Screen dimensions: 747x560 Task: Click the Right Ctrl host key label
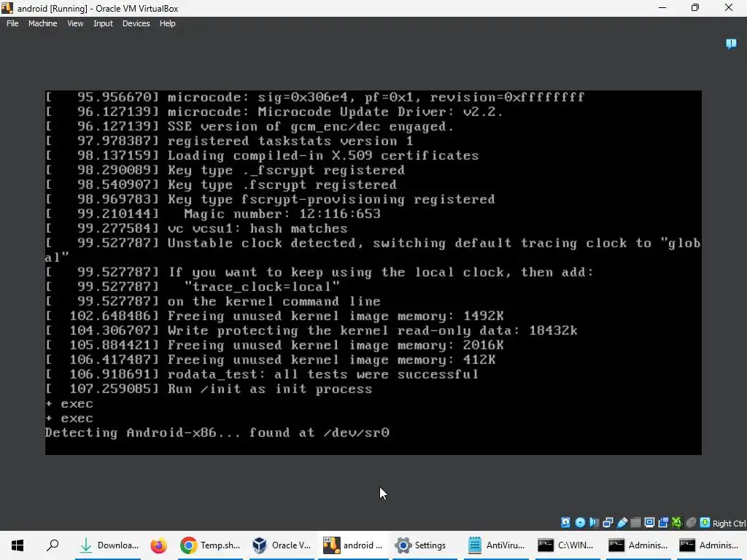click(729, 524)
